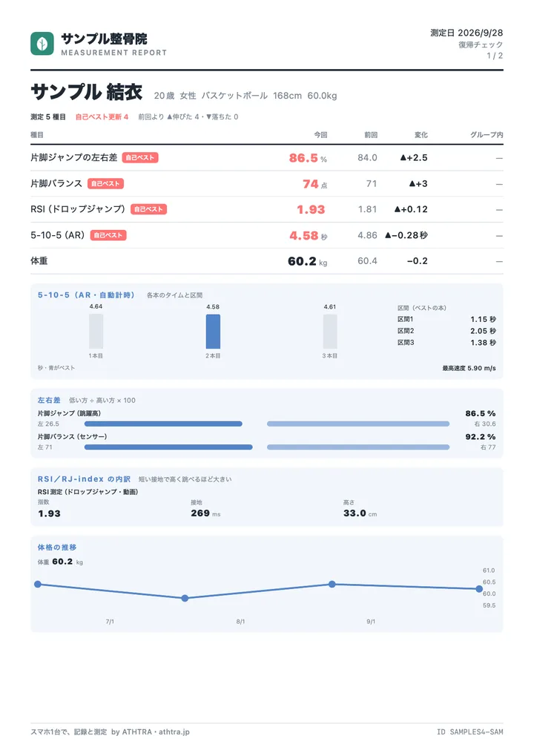Click the MEASUREMENT REPORT subtitle
The height and width of the screenshot is (756, 534).
pos(113,53)
